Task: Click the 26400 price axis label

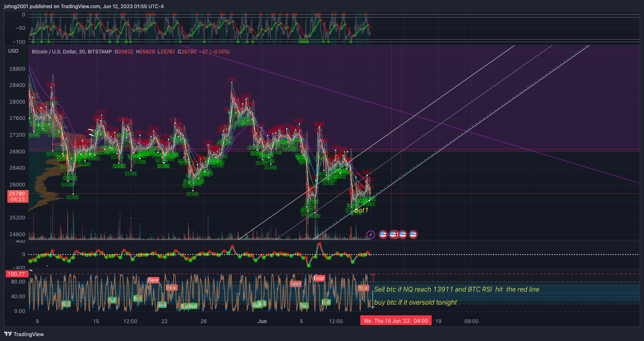Action: 17,168
